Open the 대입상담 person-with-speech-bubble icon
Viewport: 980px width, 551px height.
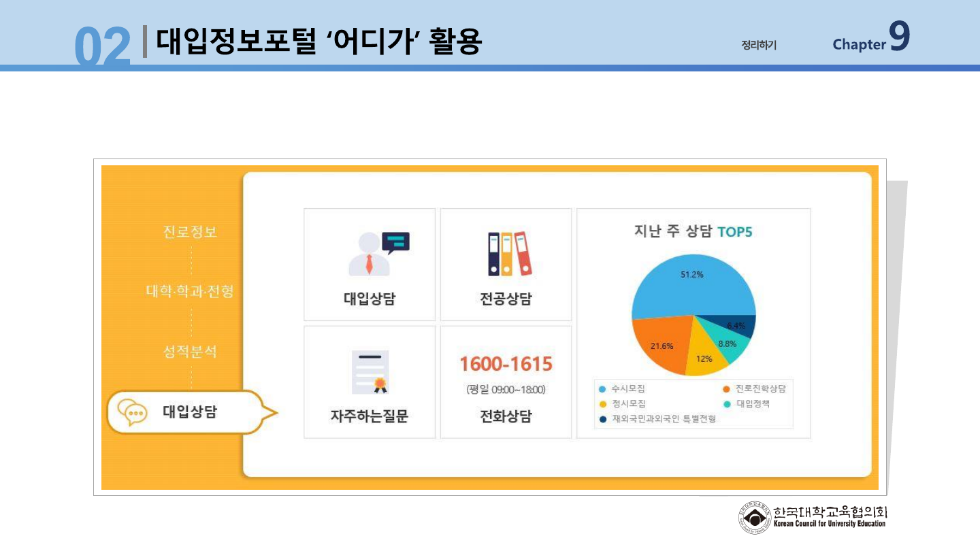tap(379, 254)
